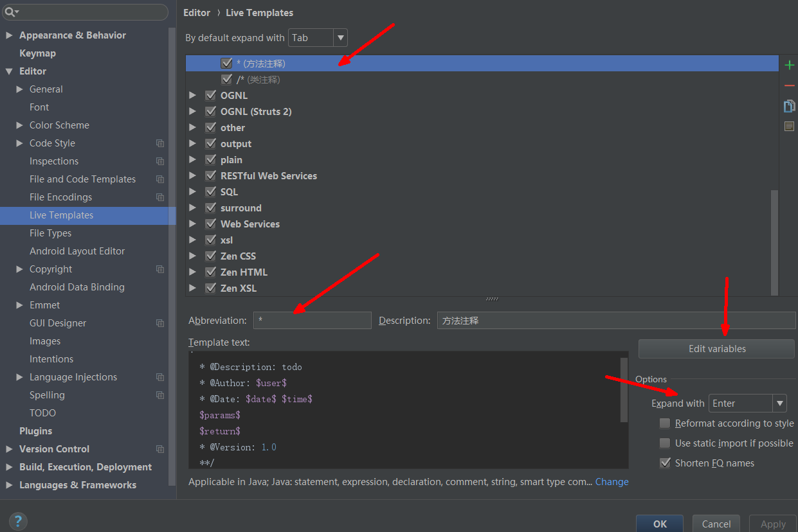Viewport: 798px width, 532px height.
Task: Expand the Emmet settings node
Action: [19, 305]
